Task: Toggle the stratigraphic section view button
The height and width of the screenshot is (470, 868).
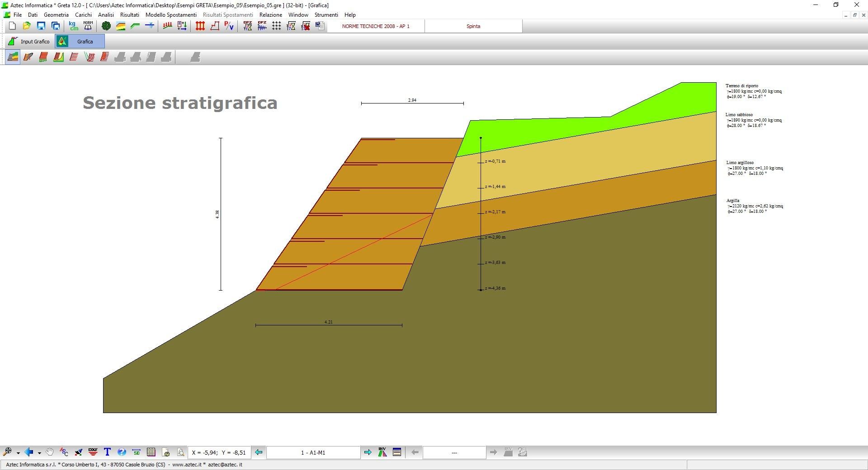Action: click(x=13, y=57)
